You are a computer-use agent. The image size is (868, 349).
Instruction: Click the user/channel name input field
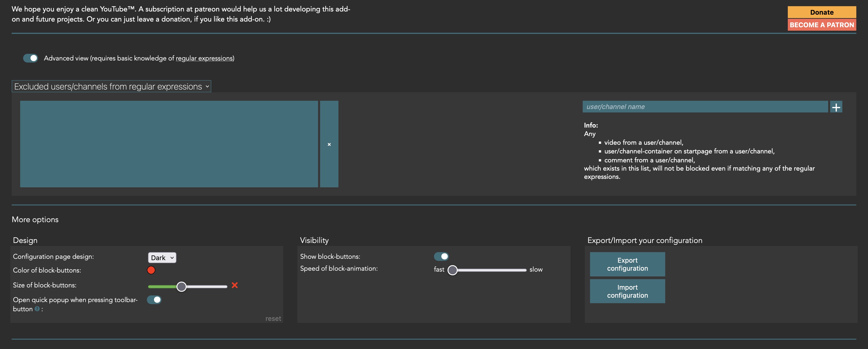point(704,106)
